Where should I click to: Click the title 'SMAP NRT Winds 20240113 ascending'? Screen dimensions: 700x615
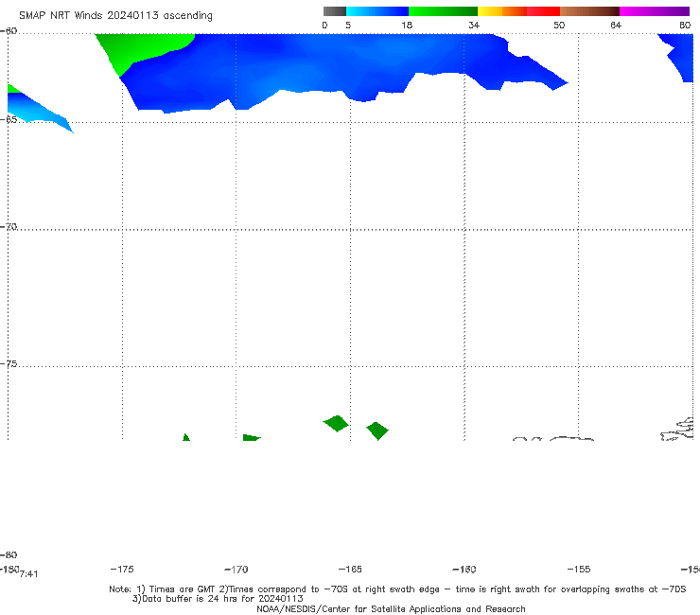(115, 15)
